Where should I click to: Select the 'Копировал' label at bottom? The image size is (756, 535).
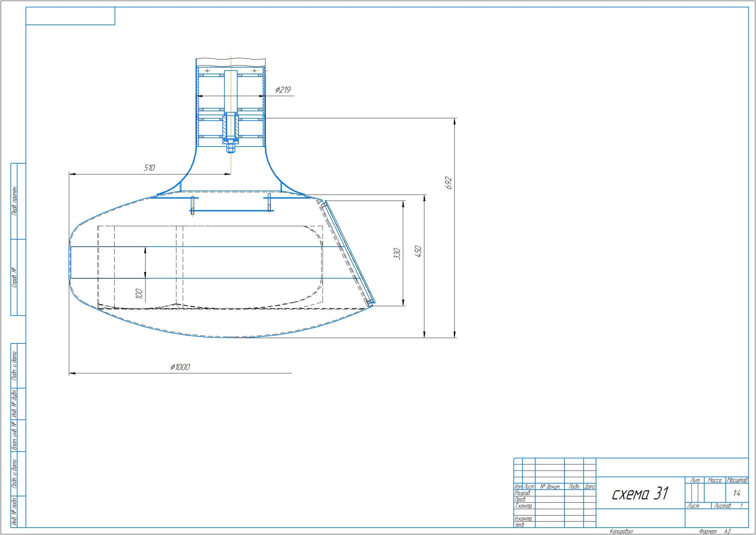pos(621,531)
